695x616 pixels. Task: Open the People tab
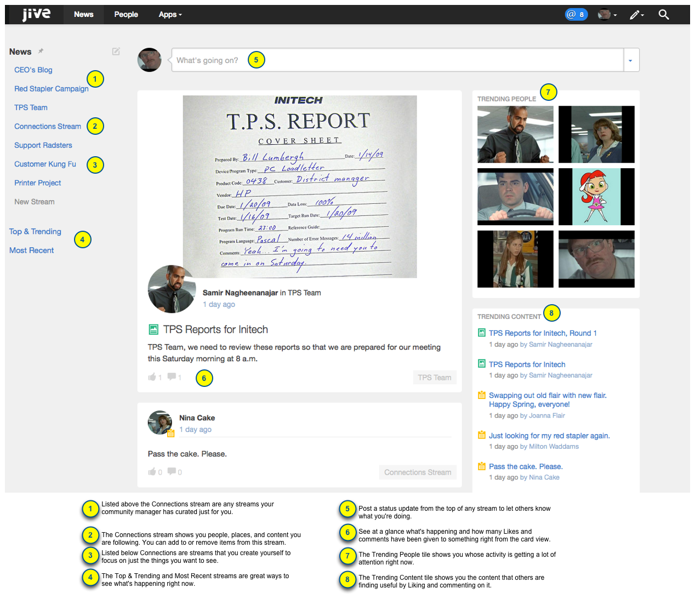tap(126, 14)
